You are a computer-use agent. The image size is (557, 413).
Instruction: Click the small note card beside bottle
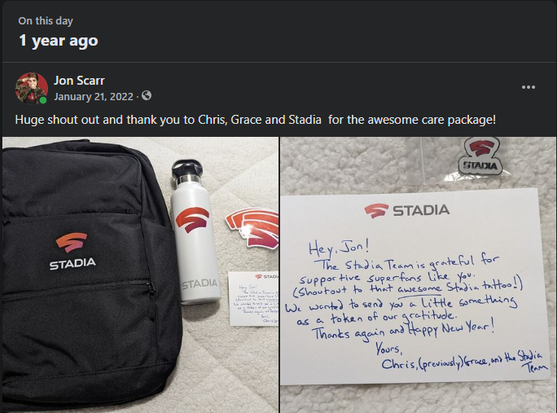pyautogui.click(x=254, y=298)
